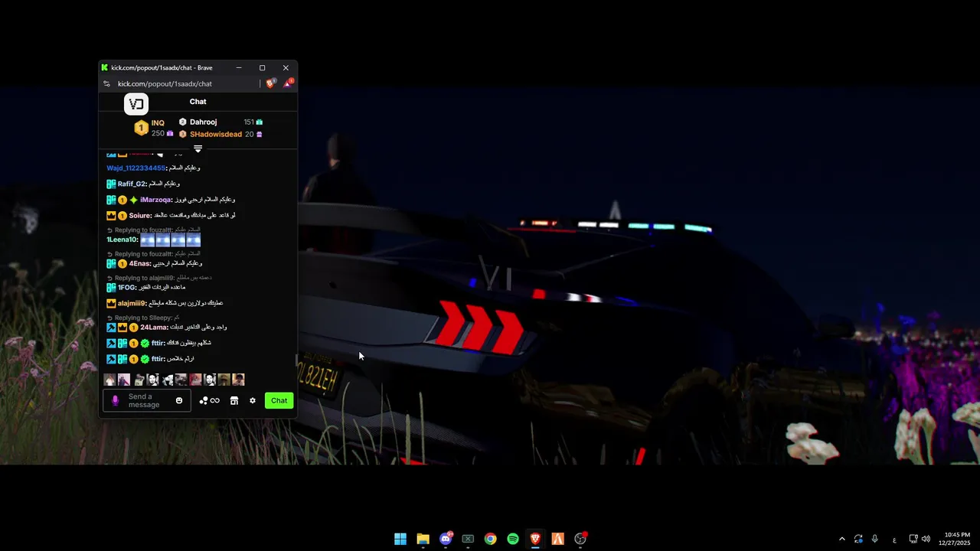Open chat settings gear

(x=253, y=400)
